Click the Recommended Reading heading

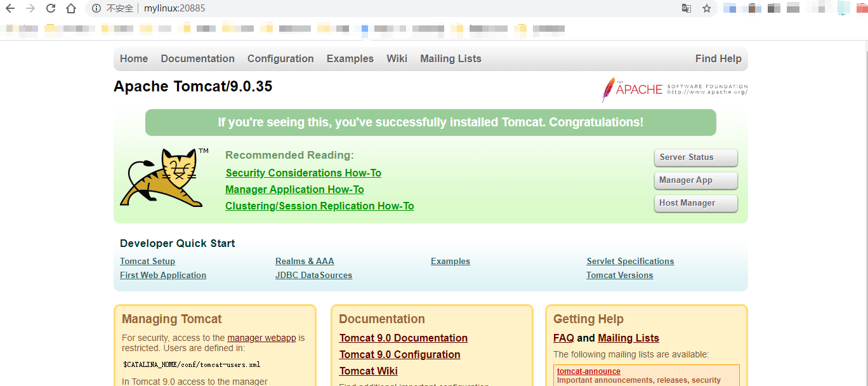click(x=289, y=155)
